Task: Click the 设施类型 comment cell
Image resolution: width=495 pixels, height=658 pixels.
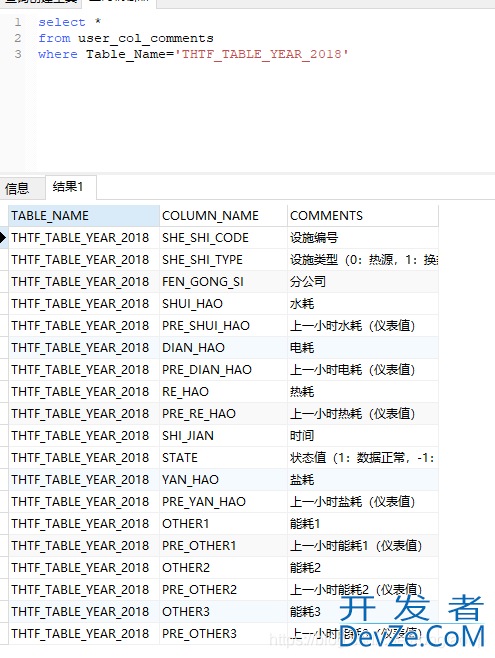Action: click(363, 260)
